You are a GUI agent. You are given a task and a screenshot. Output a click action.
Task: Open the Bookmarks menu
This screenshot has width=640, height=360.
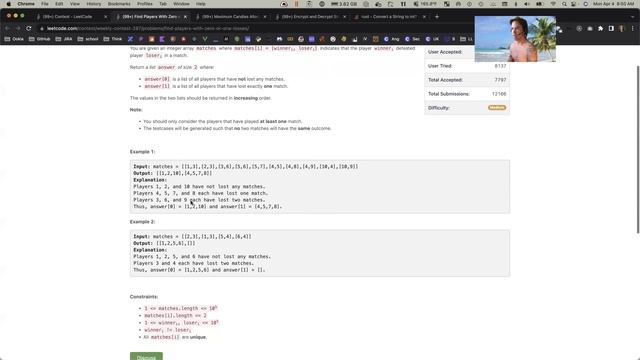point(119,4)
